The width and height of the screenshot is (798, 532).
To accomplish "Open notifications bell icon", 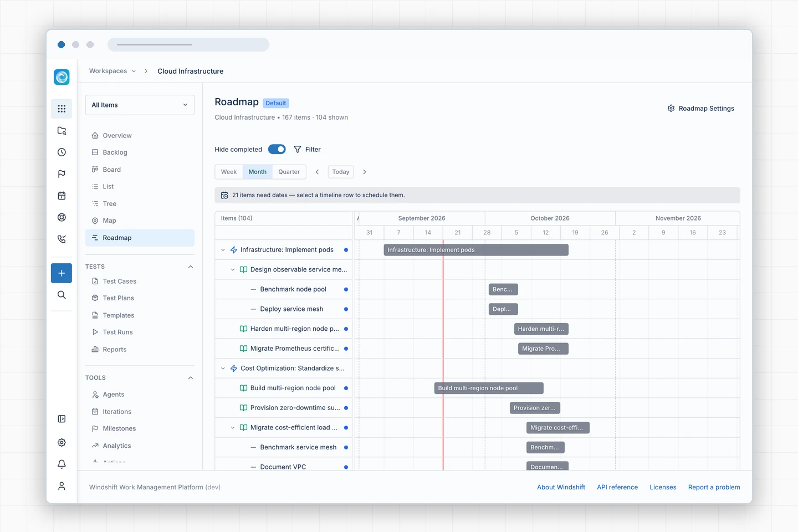I will [62, 464].
